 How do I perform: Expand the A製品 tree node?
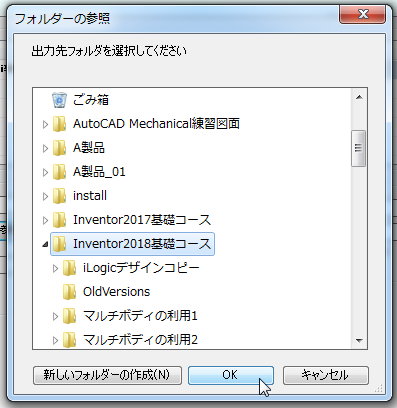coord(45,148)
